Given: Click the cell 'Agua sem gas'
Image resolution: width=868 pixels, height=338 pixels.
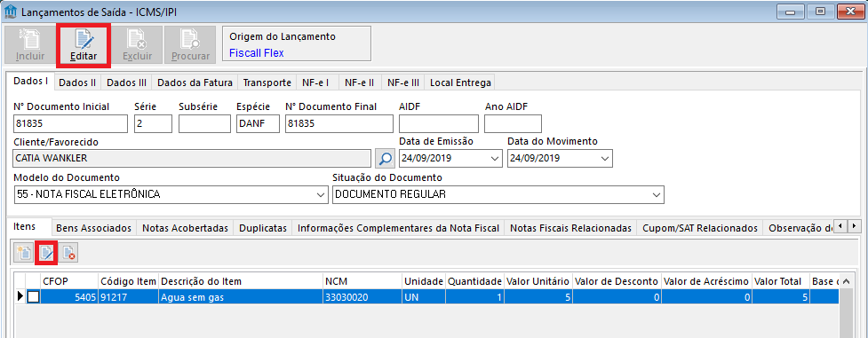Looking at the screenshot, I should (240, 296).
